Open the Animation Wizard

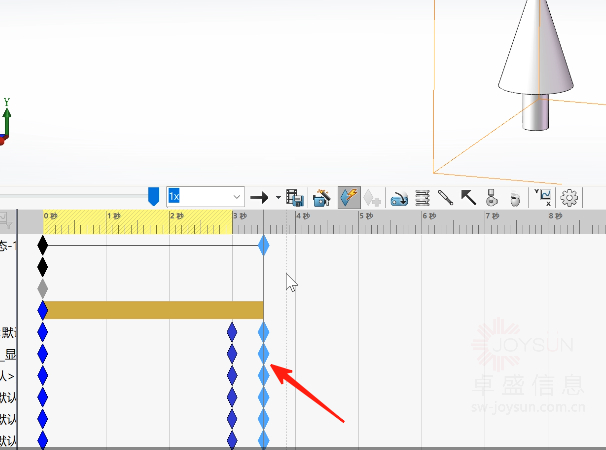(322, 197)
